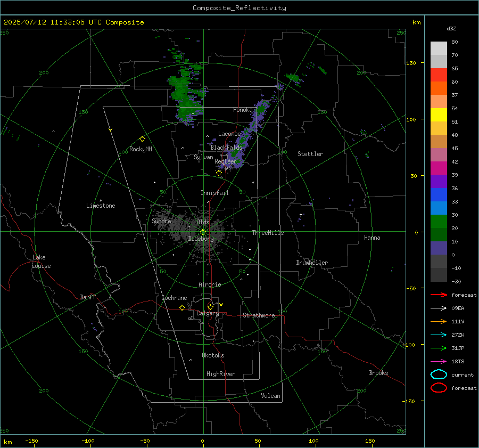Click the light gray swatch between 80 and 70 dBZ
This screenshot has height=448, width=479.
439,48
